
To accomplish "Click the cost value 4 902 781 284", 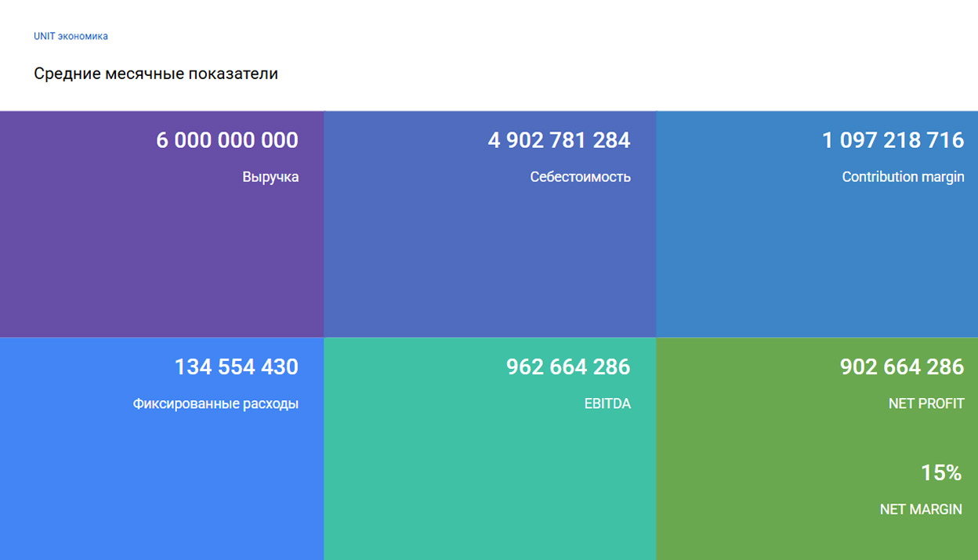I will 559,140.
